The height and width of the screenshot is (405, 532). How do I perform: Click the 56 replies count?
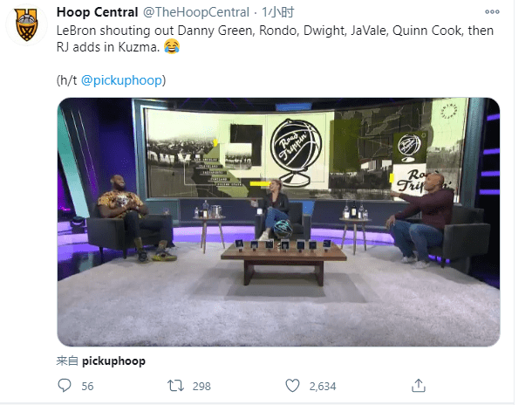pyautogui.click(x=87, y=386)
